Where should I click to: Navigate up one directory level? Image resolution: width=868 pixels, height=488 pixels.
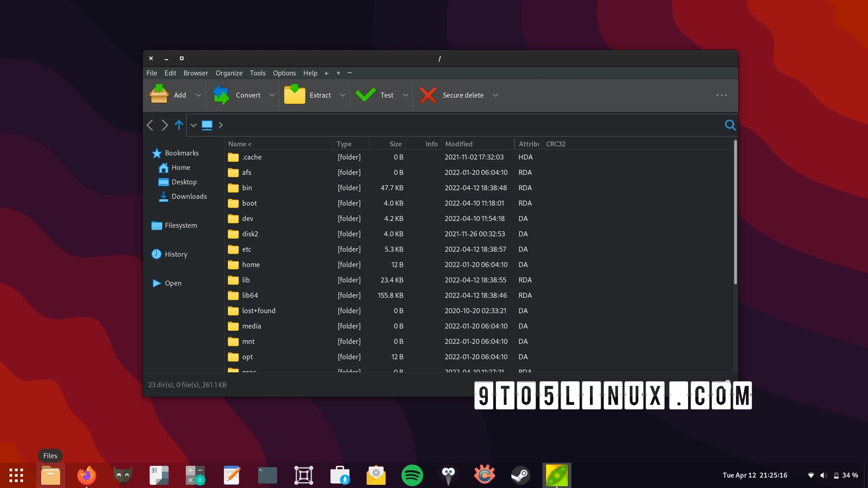pyautogui.click(x=179, y=125)
